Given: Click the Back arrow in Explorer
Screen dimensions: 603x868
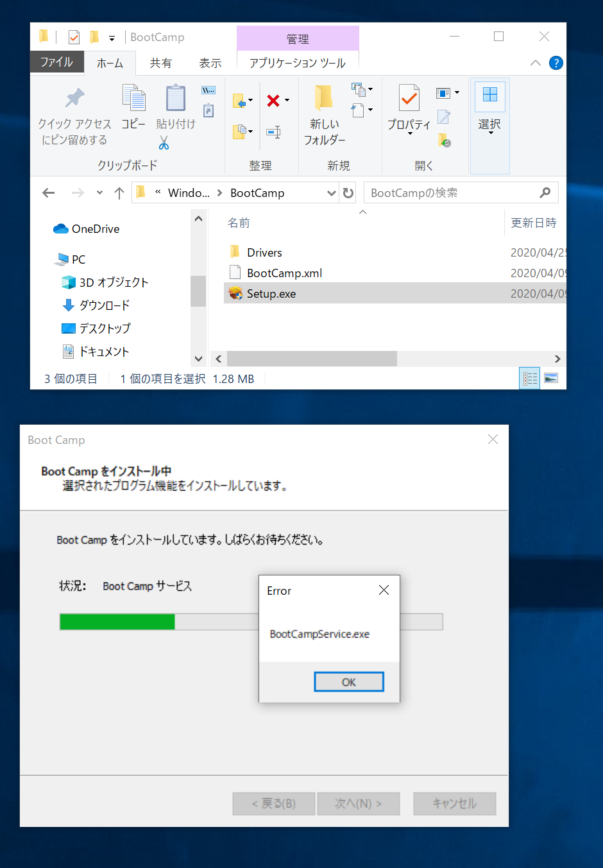Looking at the screenshot, I should (49, 193).
